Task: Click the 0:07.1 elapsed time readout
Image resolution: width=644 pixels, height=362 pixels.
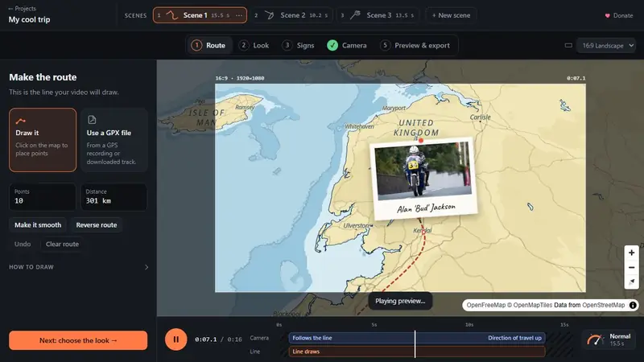Action: click(206, 339)
